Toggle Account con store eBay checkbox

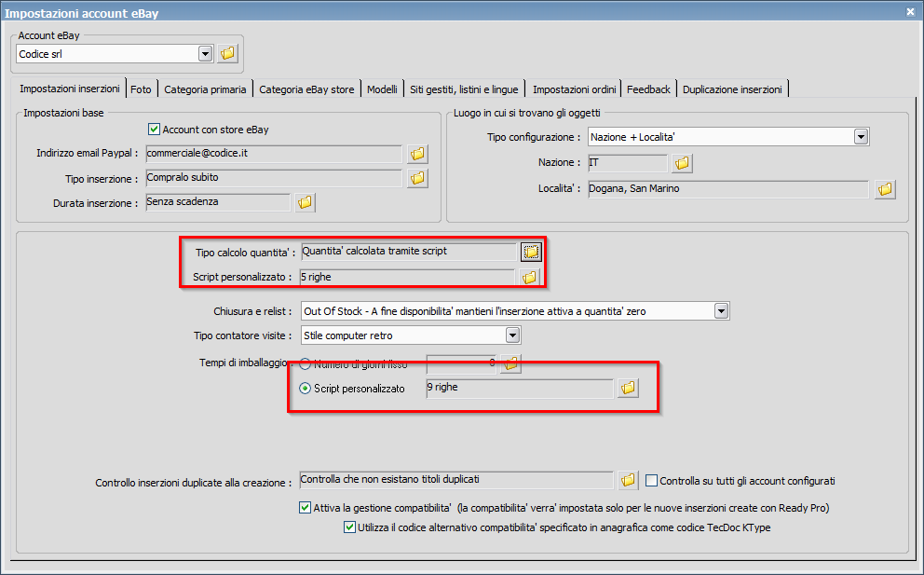(x=154, y=130)
